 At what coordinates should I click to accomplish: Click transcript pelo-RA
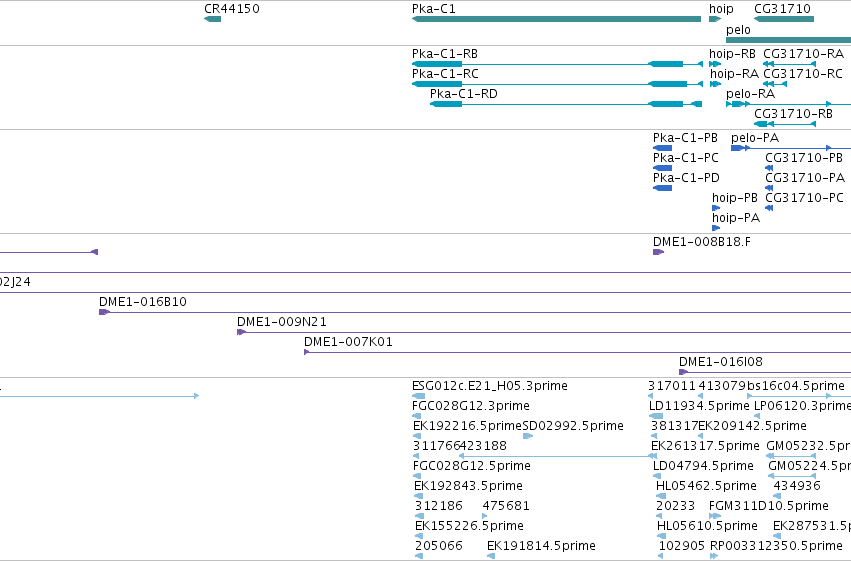point(789,104)
